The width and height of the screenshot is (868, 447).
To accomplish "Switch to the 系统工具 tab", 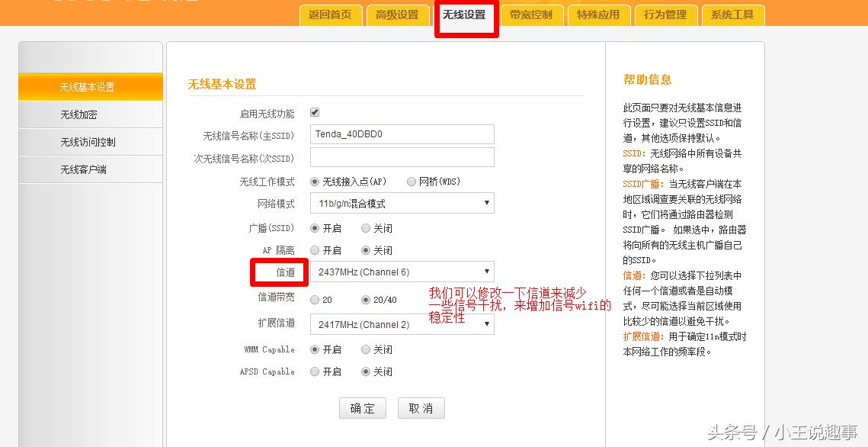I will pos(733,14).
